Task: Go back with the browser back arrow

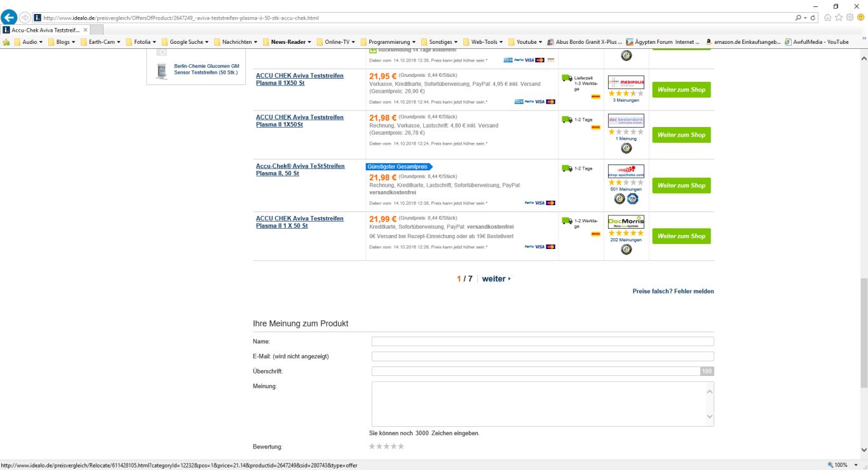Action: tap(10, 17)
